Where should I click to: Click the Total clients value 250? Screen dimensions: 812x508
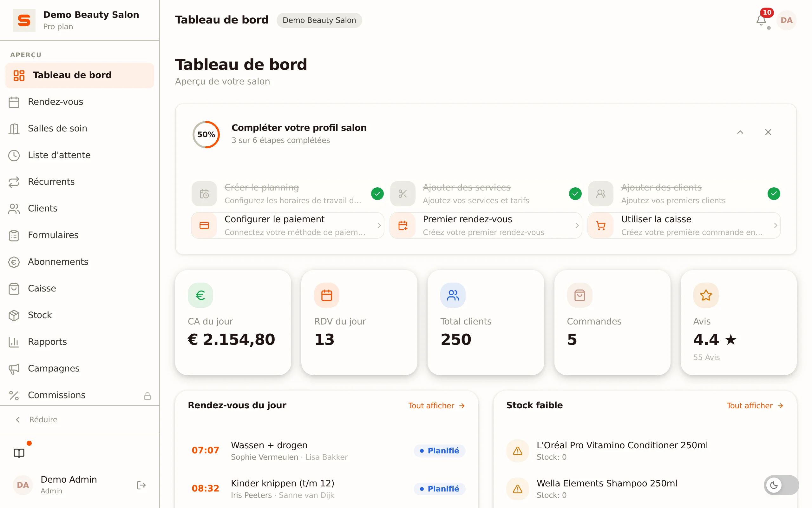pos(456,339)
